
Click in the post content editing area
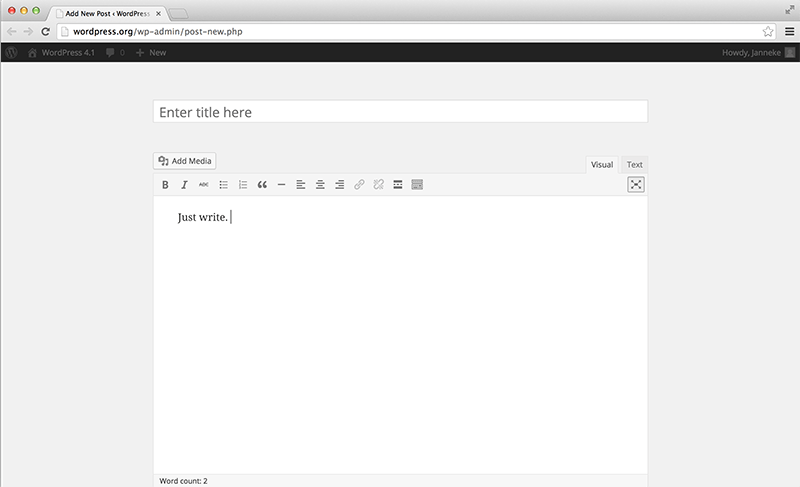[401, 335]
